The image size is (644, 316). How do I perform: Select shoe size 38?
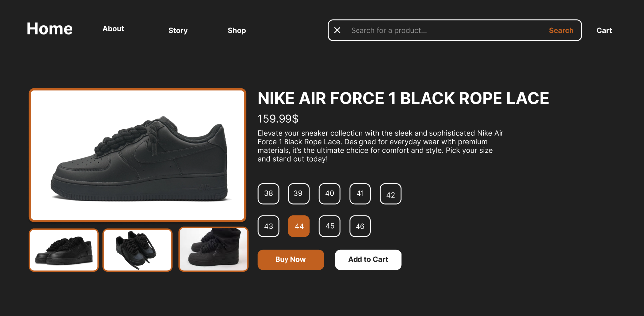(268, 193)
